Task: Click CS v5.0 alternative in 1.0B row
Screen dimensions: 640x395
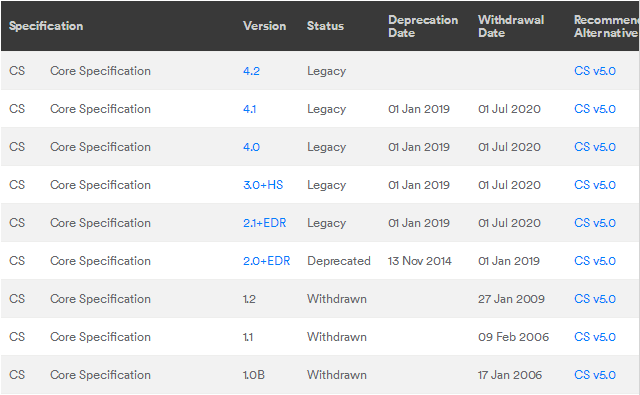Action: [595, 375]
